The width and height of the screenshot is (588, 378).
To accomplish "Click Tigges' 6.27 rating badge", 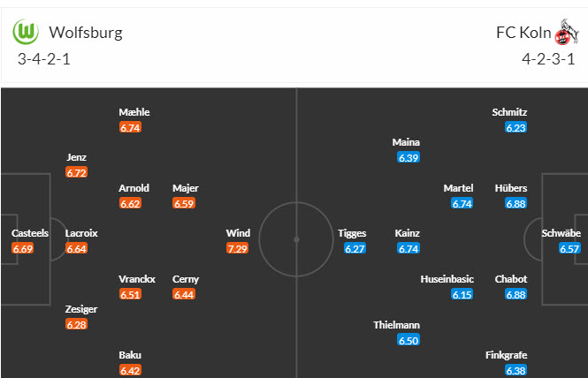I will point(355,249).
